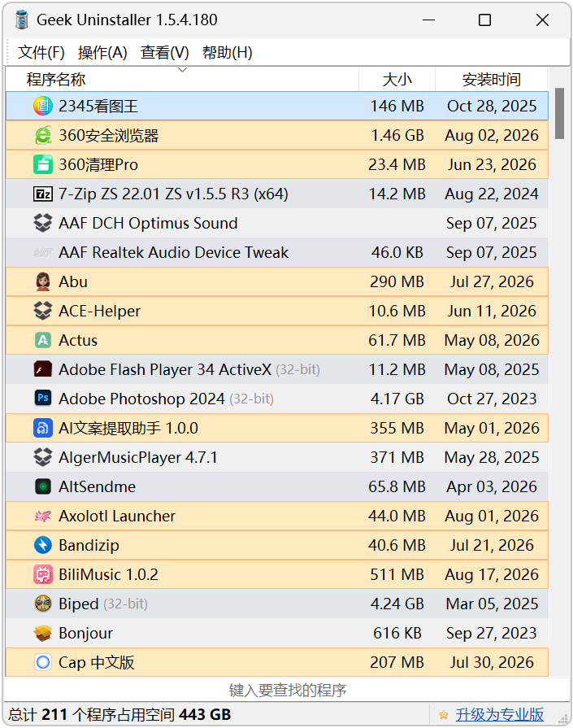The height and width of the screenshot is (728, 573).
Task: Select the Cap 中文版 name text
Action: 97,661
